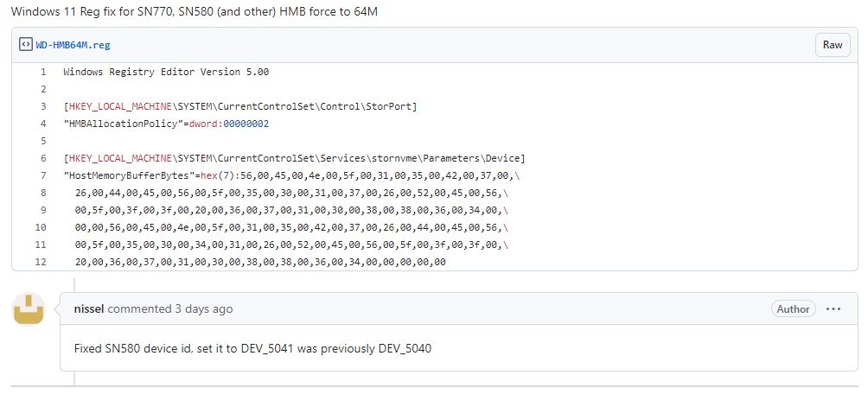Open the nissel user profile link

click(x=88, y=308)
